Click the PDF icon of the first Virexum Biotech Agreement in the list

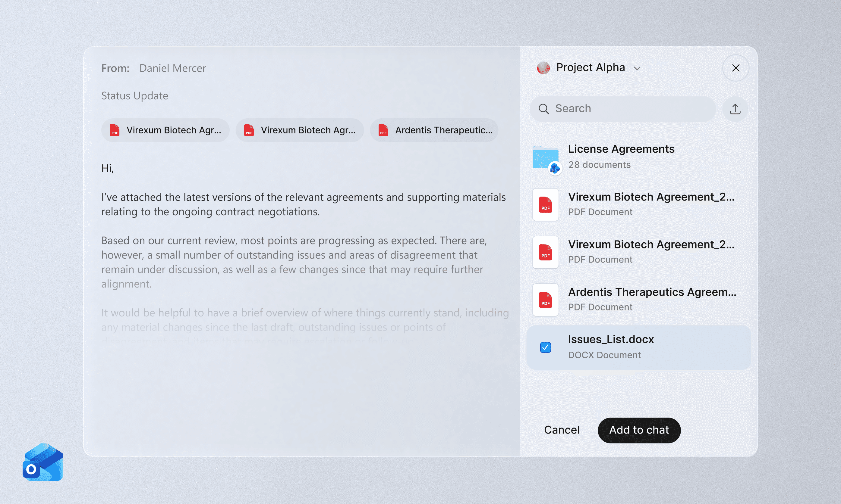[545, 205]
